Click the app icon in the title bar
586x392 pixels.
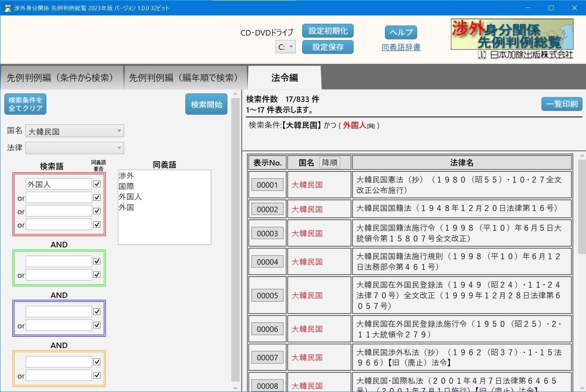[8, 8]
